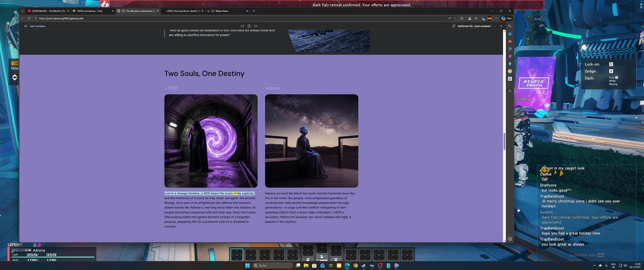Open the tab actions chevron menu
Screen dimensions: 644x270
coord(22,11)
